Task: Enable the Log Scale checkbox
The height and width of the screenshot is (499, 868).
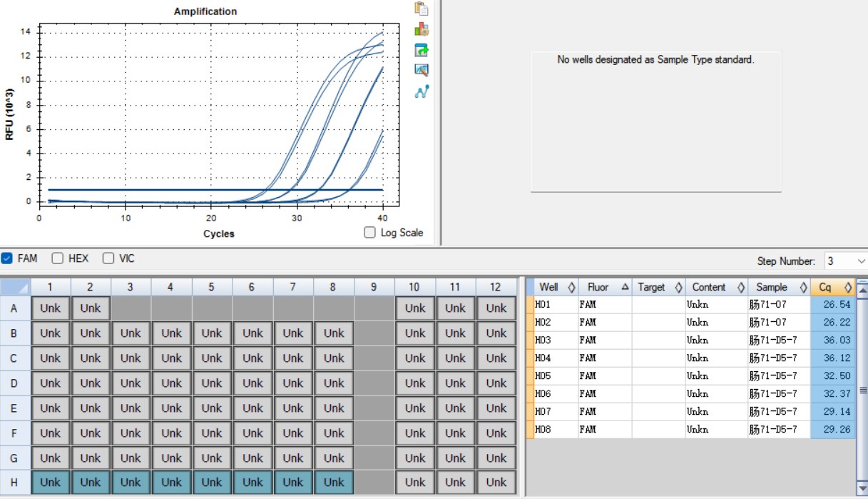Action: tap(369, 233)
